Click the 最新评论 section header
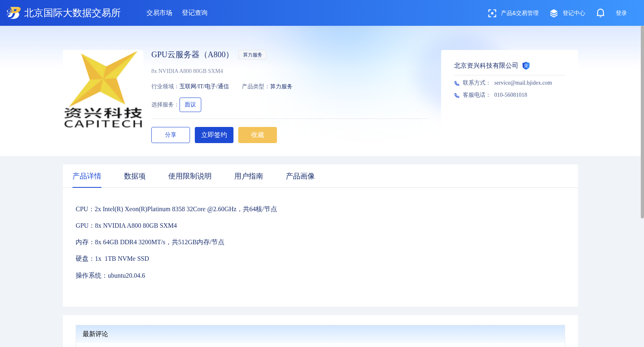 320,334
